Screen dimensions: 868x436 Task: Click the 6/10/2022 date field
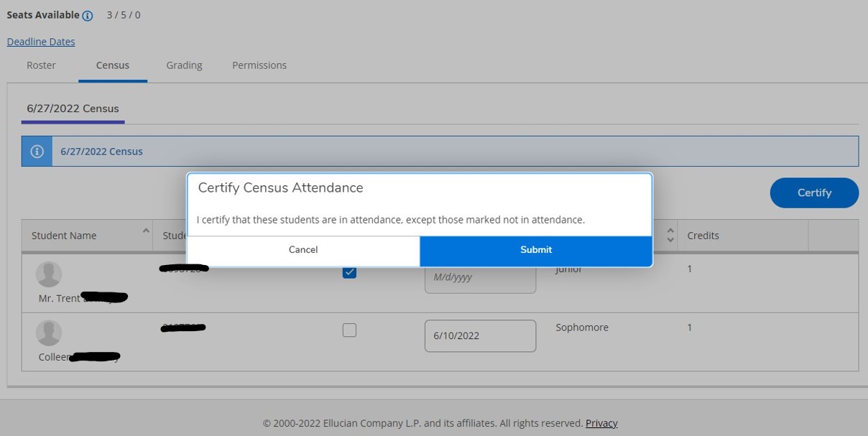click(x=480, y=336)
